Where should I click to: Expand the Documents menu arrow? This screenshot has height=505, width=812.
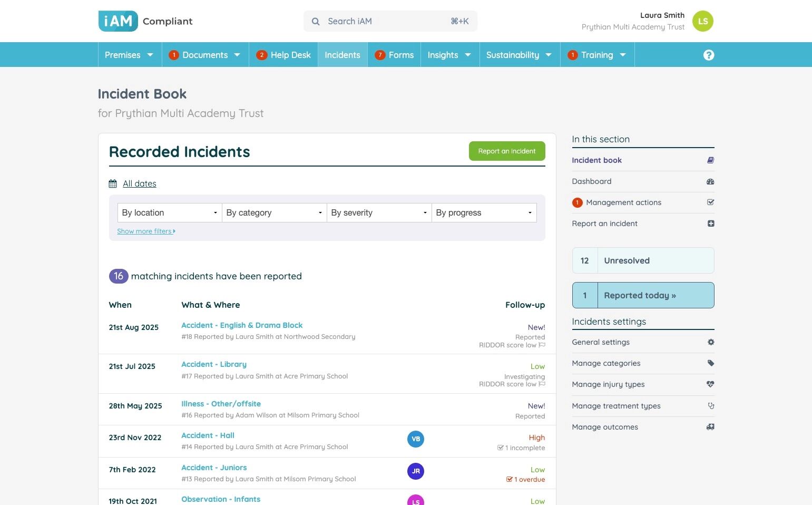[x=237, y=55]
